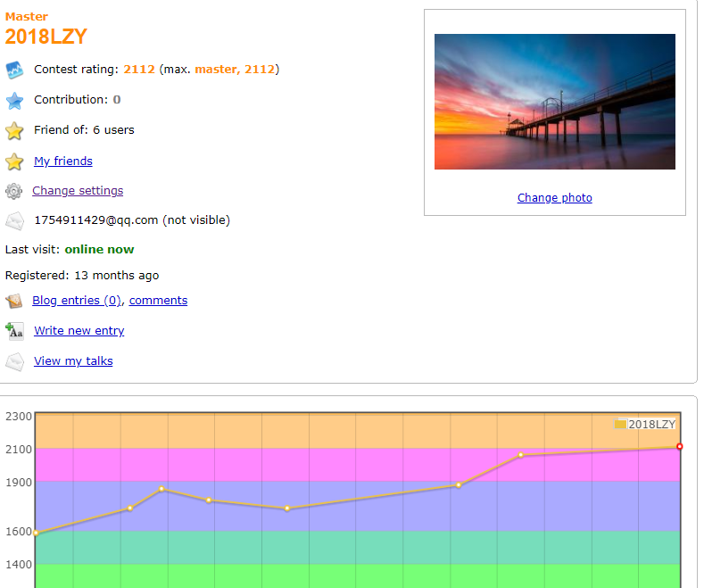Open View my talks link
This screenshot has height=588, width=704.
[x=73, y=360]
